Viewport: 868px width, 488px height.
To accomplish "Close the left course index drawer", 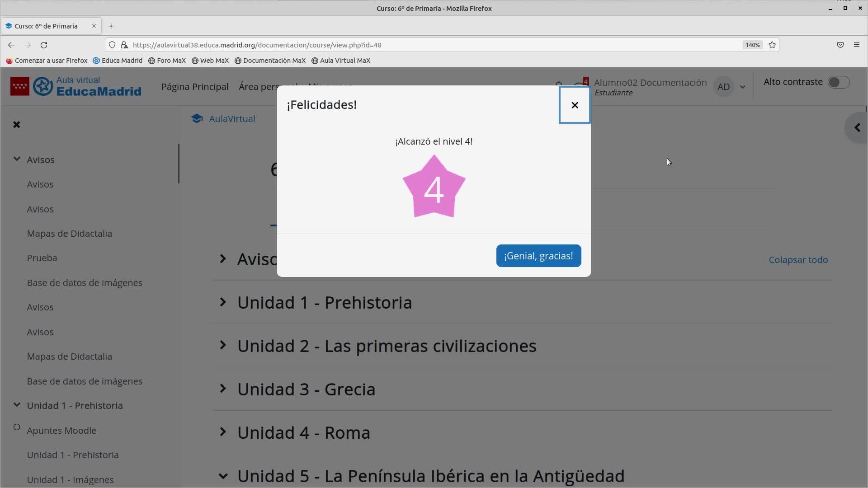I will pos(17,125).
